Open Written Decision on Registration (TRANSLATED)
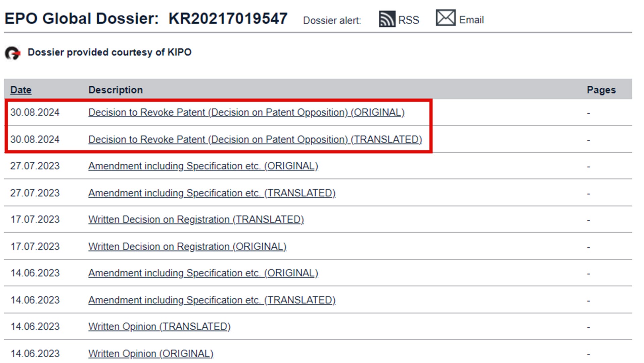Viewport: 644px width, 363px height. 196,219
